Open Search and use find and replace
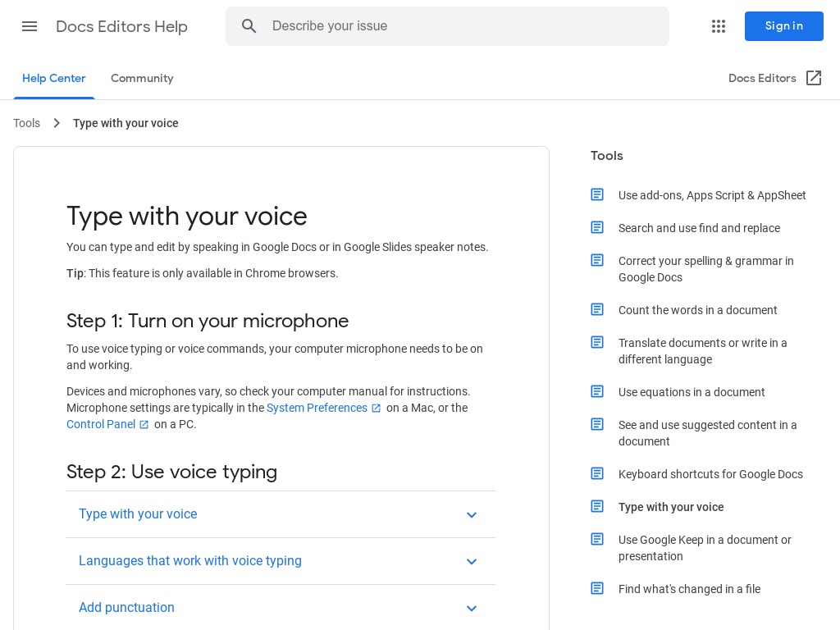This screenshot has height=630, width=840. 699,228
